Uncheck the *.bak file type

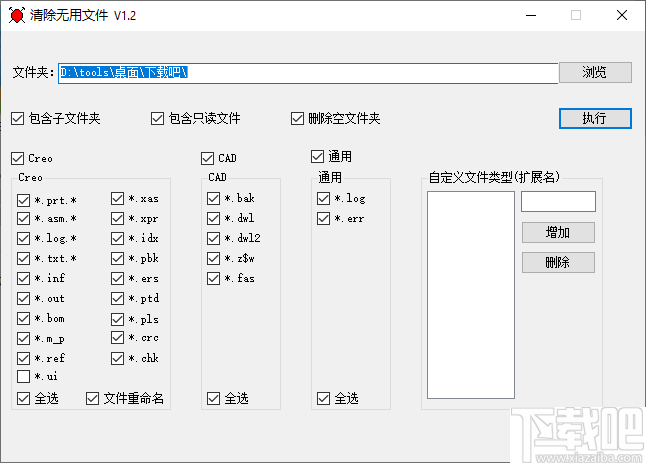click(x=213, y=199)
